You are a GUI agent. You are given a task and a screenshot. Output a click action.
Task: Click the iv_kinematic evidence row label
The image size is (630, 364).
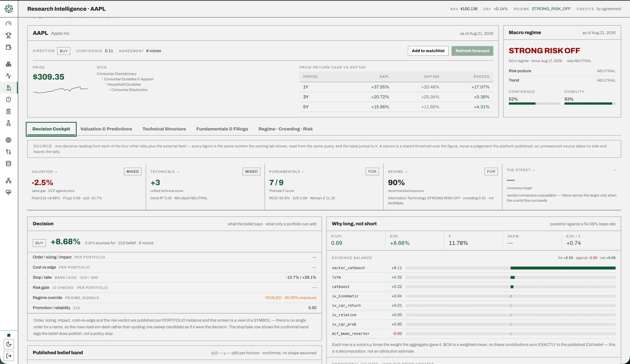coord(345,296)
